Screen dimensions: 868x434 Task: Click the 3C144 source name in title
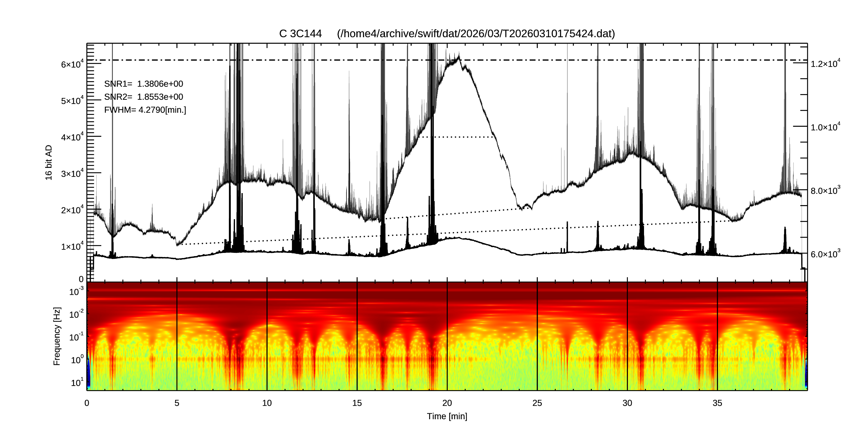305,34
